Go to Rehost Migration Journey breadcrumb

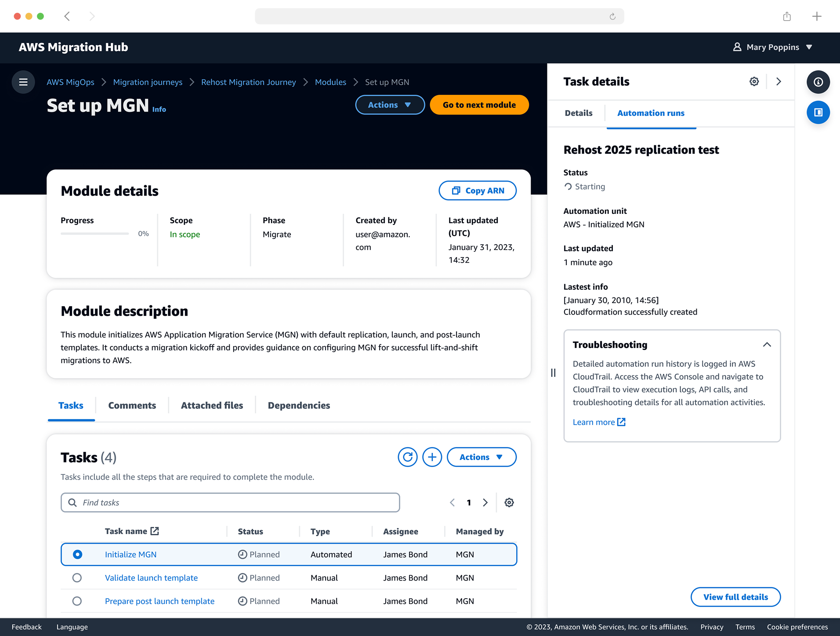coord(248,82)
